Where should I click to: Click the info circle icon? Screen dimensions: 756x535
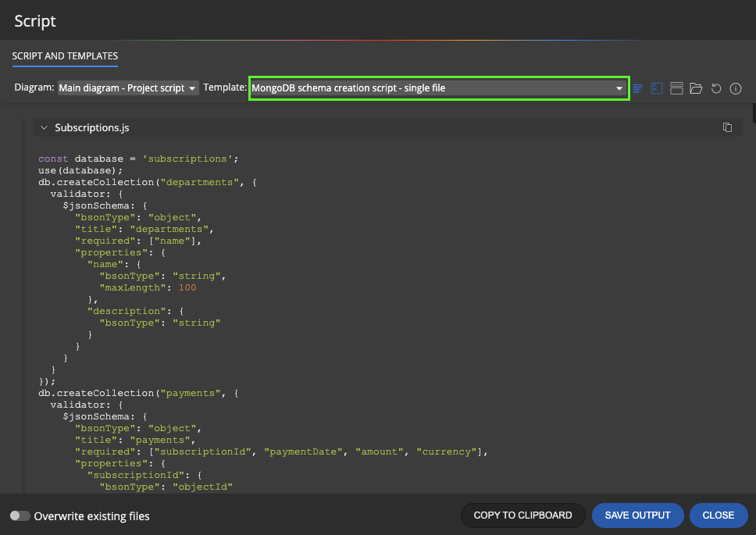pyautogui.click(x=736, y=89)
